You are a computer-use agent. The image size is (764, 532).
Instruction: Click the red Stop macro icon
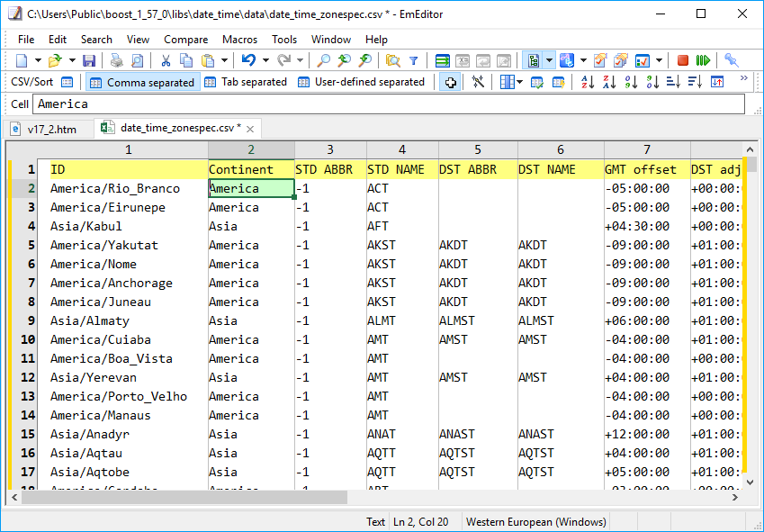click(x=683, y=60)
